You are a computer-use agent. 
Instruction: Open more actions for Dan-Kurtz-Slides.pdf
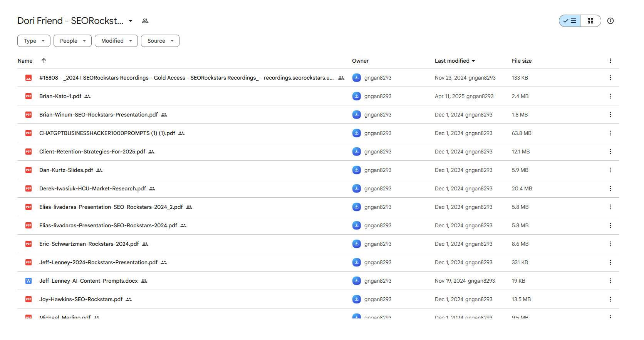click(x=610, y=170)
